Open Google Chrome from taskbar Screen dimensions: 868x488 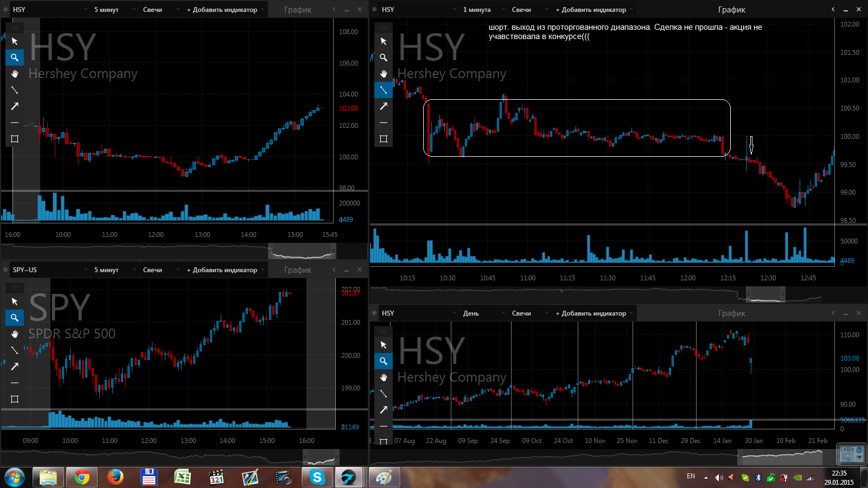[82, 477]
